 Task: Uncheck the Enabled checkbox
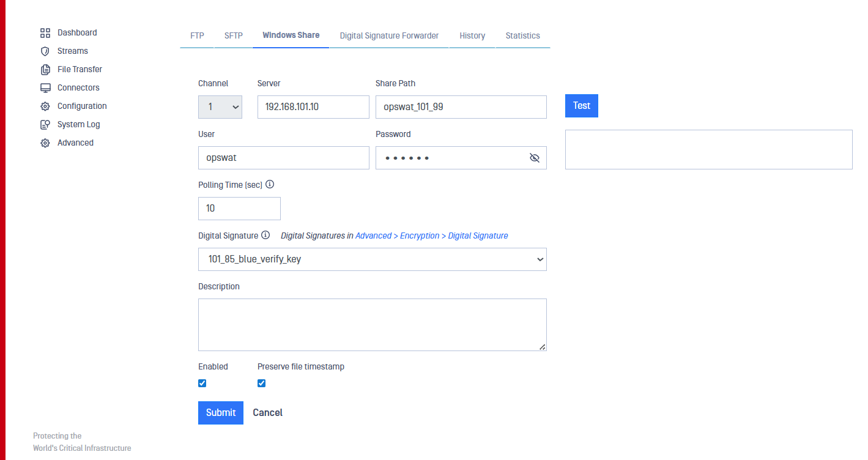[202, 383]
